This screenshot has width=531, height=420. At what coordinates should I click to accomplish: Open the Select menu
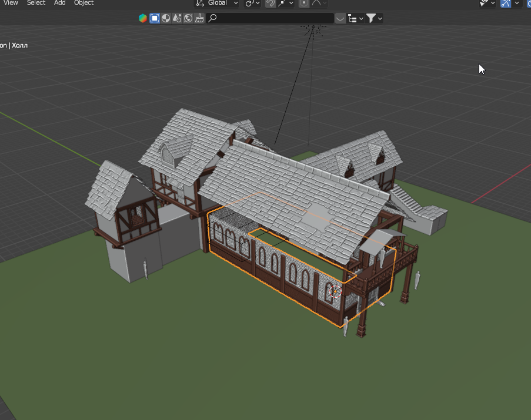point(36,3)
